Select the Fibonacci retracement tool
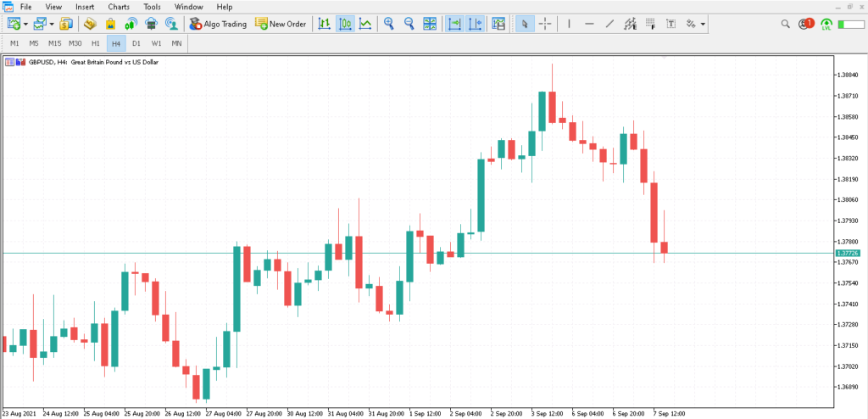The height and width of the screenshot is (419, 868). point(650,24)
